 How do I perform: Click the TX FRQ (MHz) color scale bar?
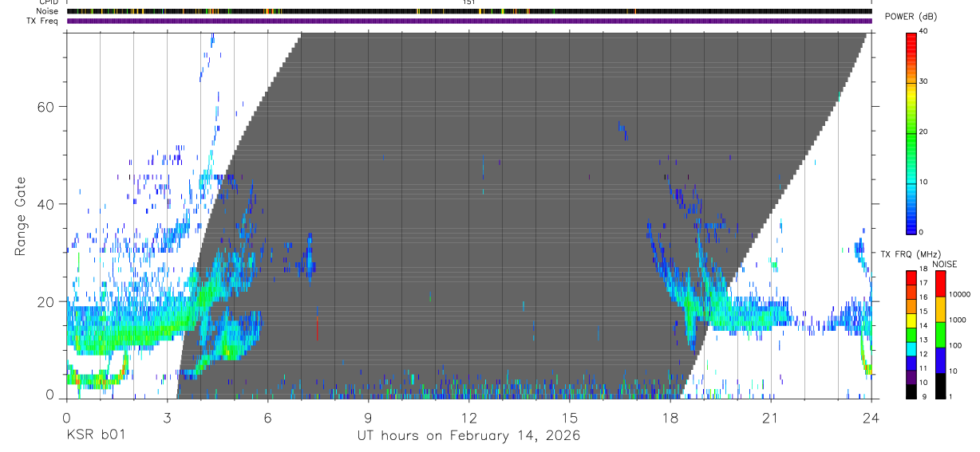pos(911,335)
